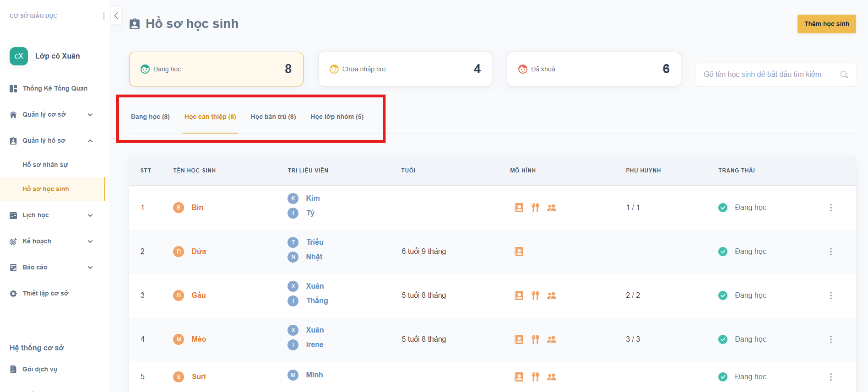
Task: Collapse the Quản lý hồ sơ menu
Action: tap(90, 141)
